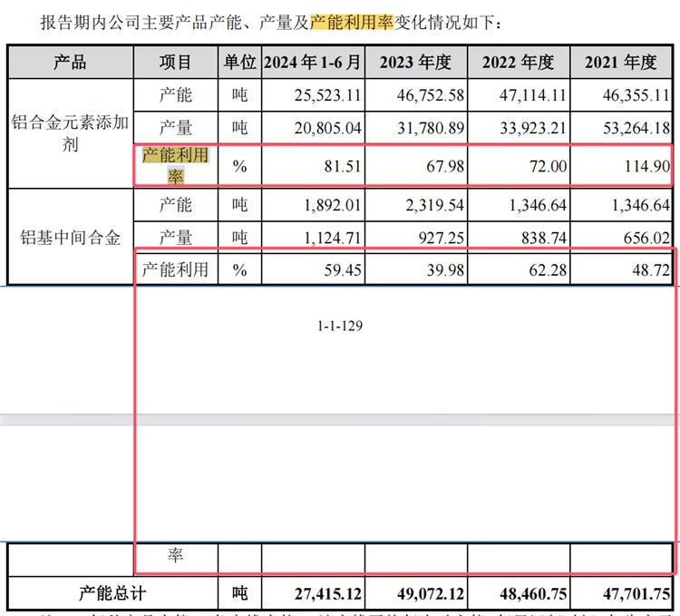Viewport: 680px width, 616px height.
Task: Click the value 838.74
Action: click(x=544, y=238)
